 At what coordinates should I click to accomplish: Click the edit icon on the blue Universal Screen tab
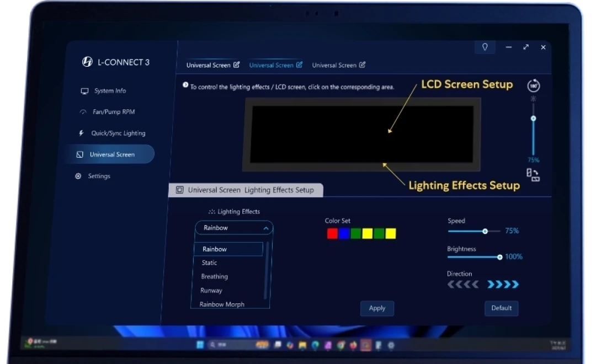coord(299,65)
